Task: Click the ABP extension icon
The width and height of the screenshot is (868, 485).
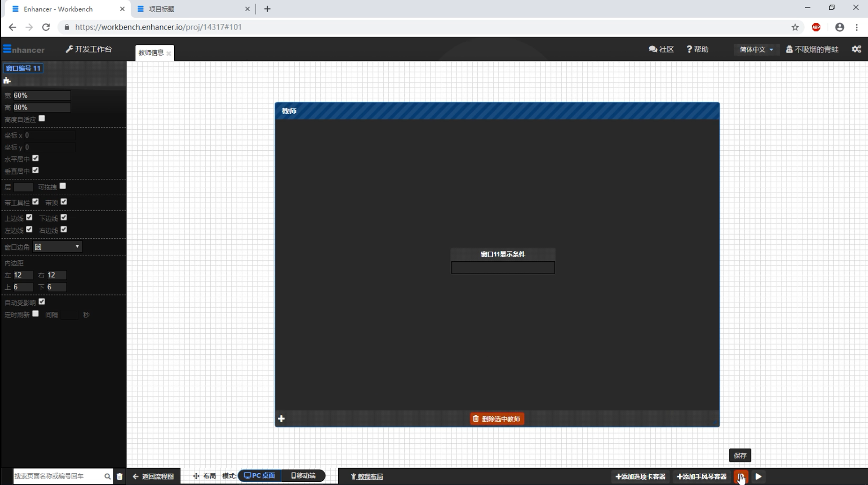Action: click(816, 27)
